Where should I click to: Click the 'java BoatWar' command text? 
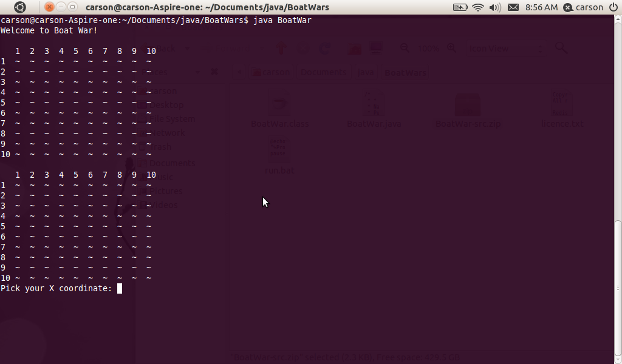(282, 20)
